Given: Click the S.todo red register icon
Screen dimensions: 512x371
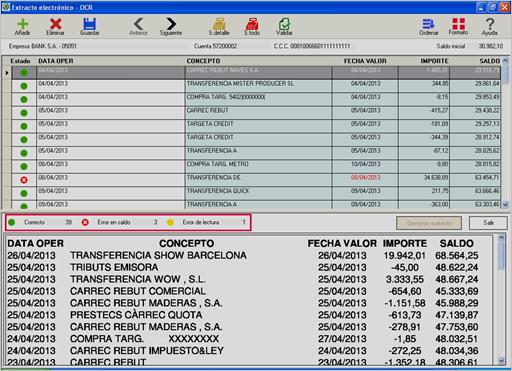Looking at the screenshot, I should tap(252, 24).
